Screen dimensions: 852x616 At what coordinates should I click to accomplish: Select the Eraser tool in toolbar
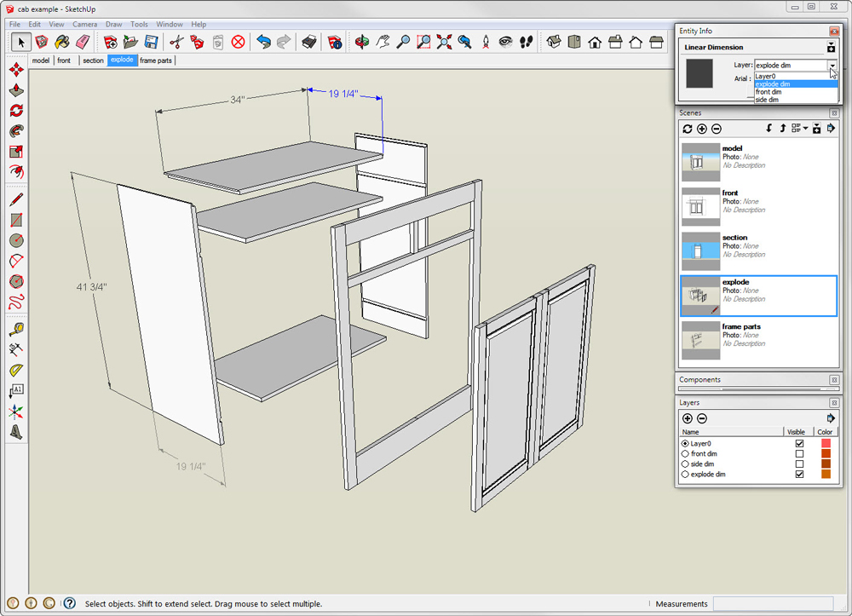pyautogui.click(x=83, y=42)
